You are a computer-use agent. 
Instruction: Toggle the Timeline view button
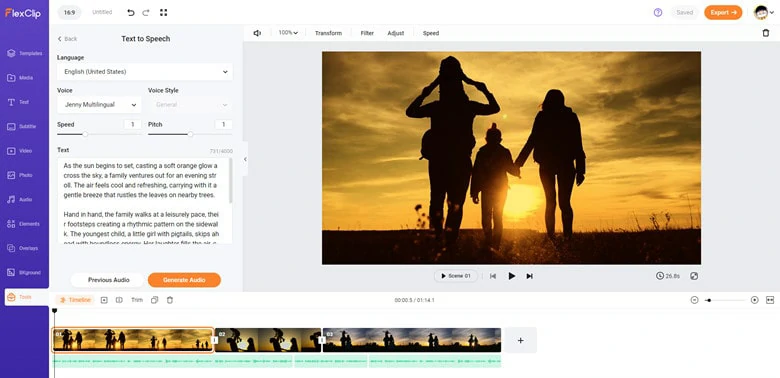coord(75,300)
